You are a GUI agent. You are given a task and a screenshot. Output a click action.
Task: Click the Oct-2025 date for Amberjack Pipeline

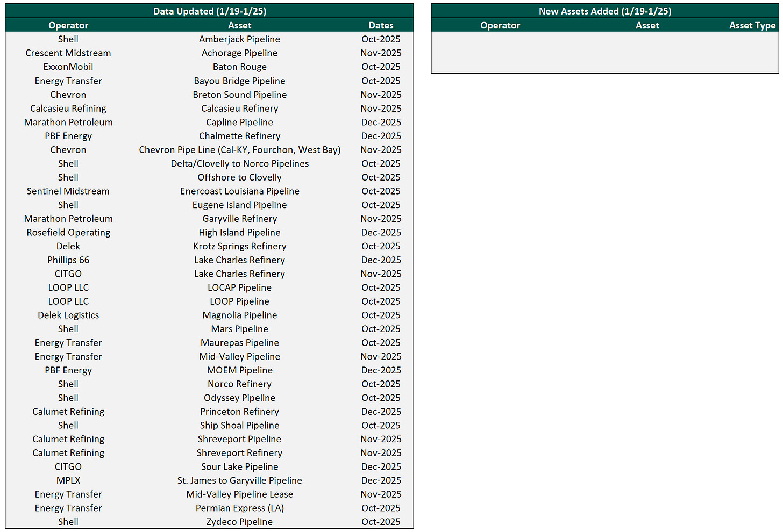pos(381,39)
